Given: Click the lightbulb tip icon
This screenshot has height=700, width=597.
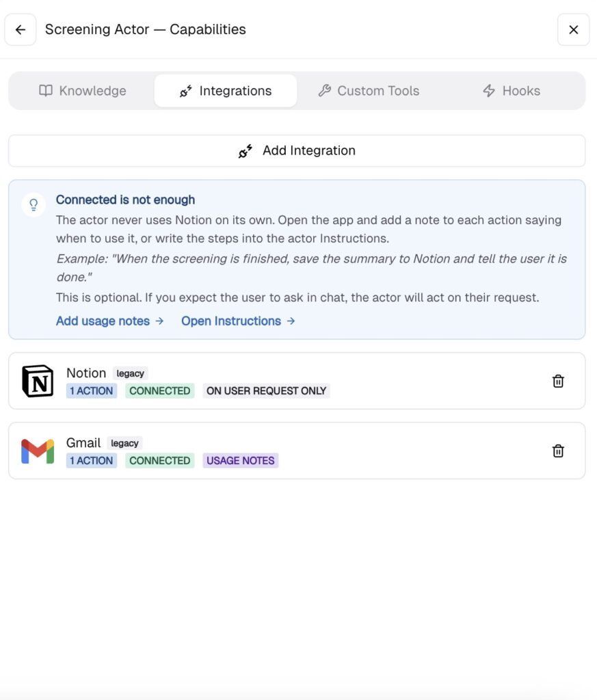Looking at the screenshot, I should click(34, 205).
